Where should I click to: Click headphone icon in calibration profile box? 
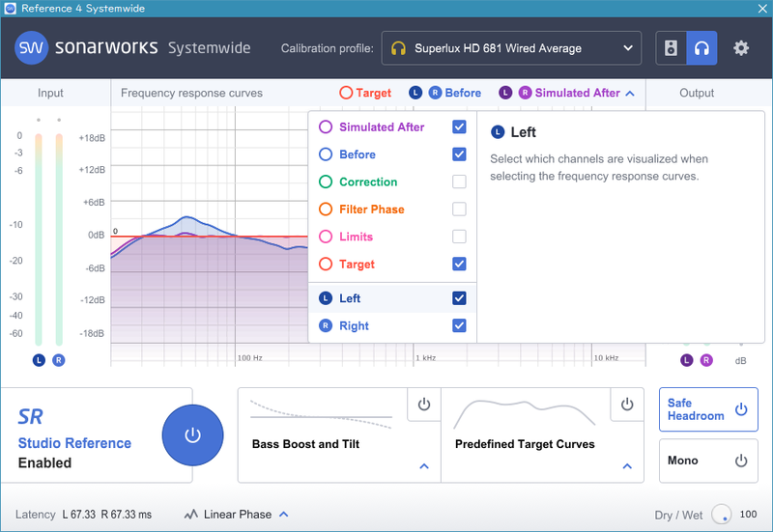(398, 48)
